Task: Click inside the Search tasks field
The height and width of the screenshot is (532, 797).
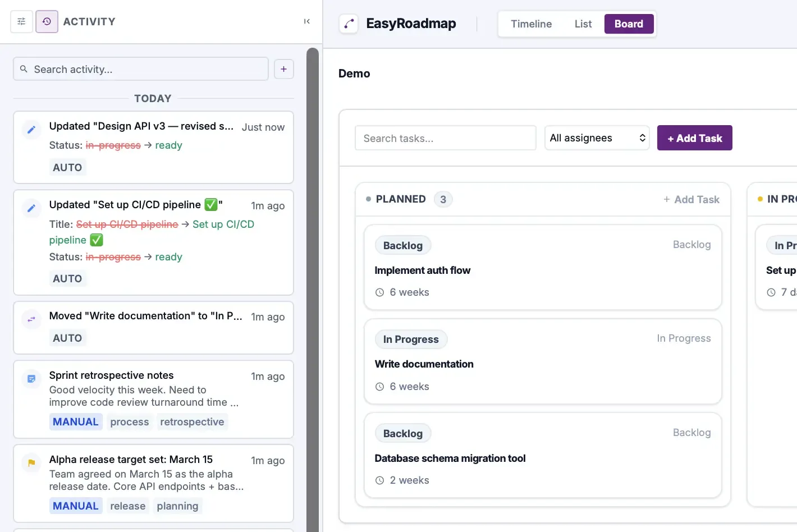Action: [445, 137]
